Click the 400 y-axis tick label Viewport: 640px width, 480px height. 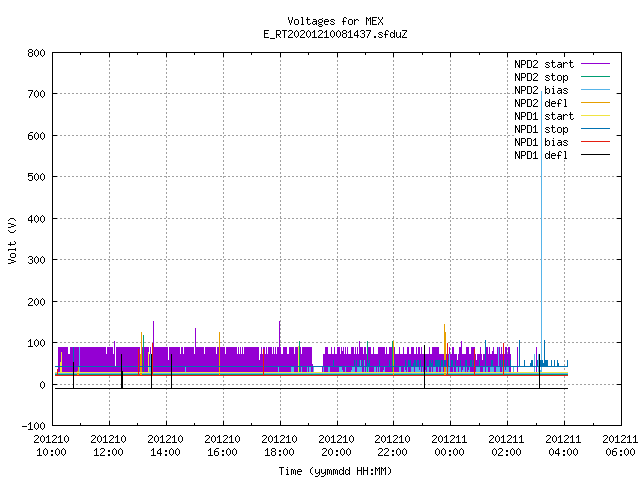[36, 219]
